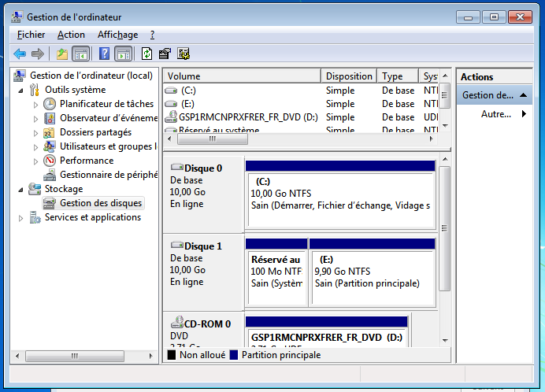
Task: Click the Utilisateurs et groupes icon
Action: 50,146
